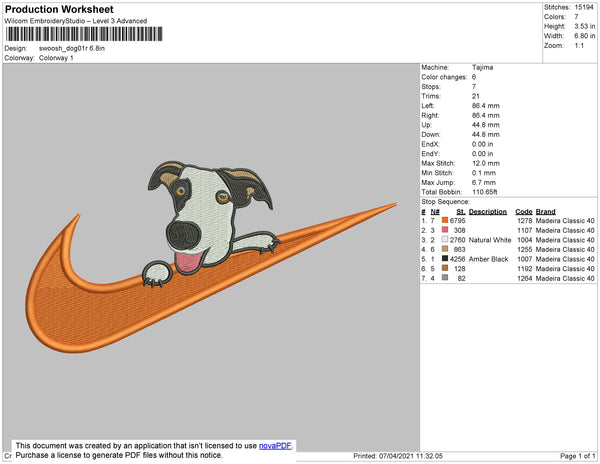Click the Up value 44.8 mm
Image resolution: width=600 pixels, height=464 pixels.
pyautogui.click(x=486, y=125)
